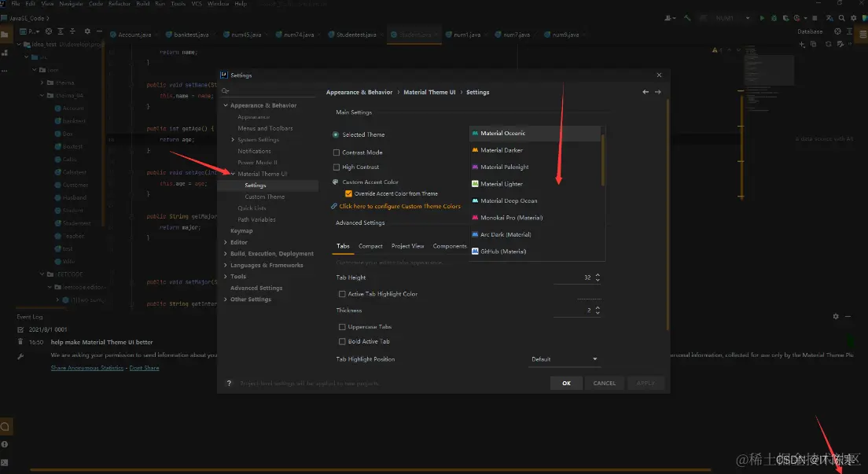Navigate back arrow in Settings dialog
The height and width of the screenshot is (474, 868).
click(645, 92)
